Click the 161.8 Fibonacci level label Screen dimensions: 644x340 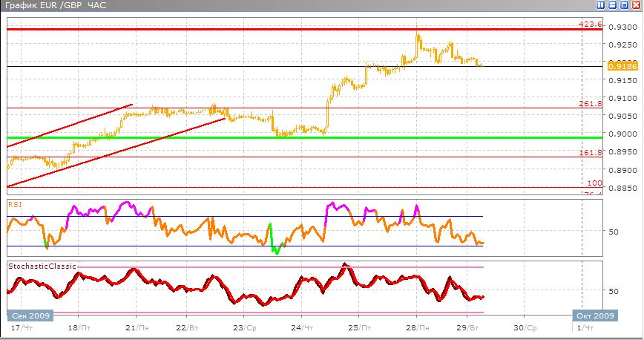point(590,152)
